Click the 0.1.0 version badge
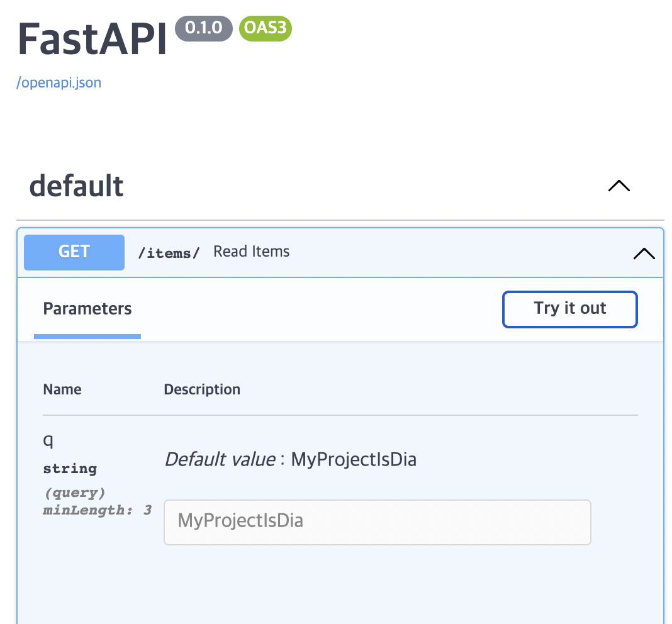Image resolution: width=672 pixels, height=624 pixels. [203, 28]
